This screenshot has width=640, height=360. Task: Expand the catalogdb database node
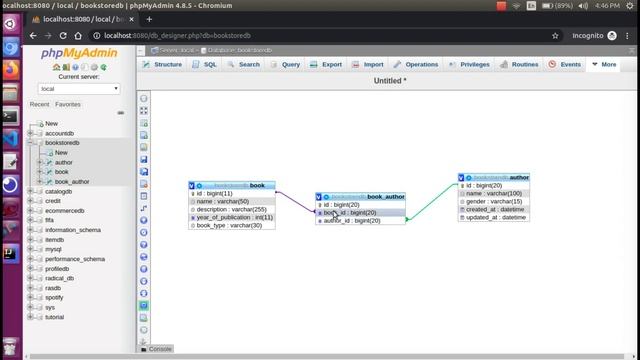tap(30, 191)
